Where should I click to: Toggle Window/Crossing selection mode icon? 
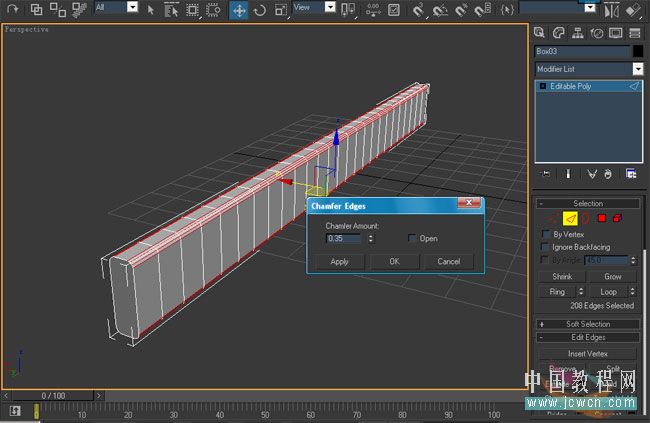213,10
